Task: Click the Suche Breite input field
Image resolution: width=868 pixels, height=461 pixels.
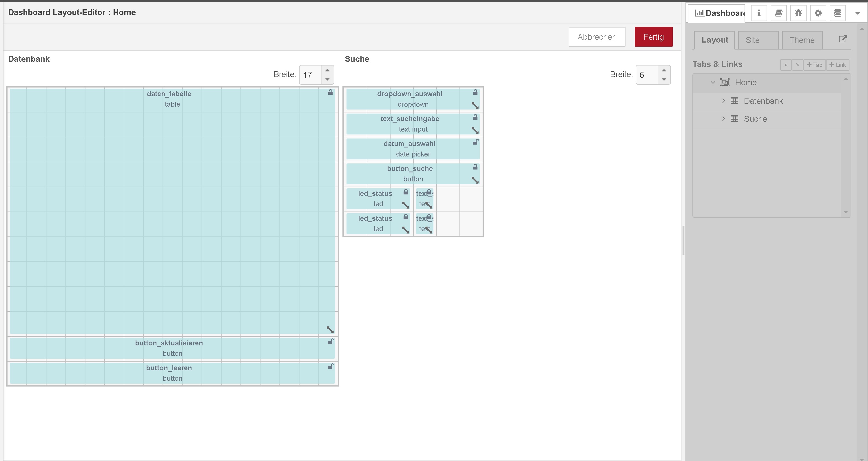Action: 646,75
